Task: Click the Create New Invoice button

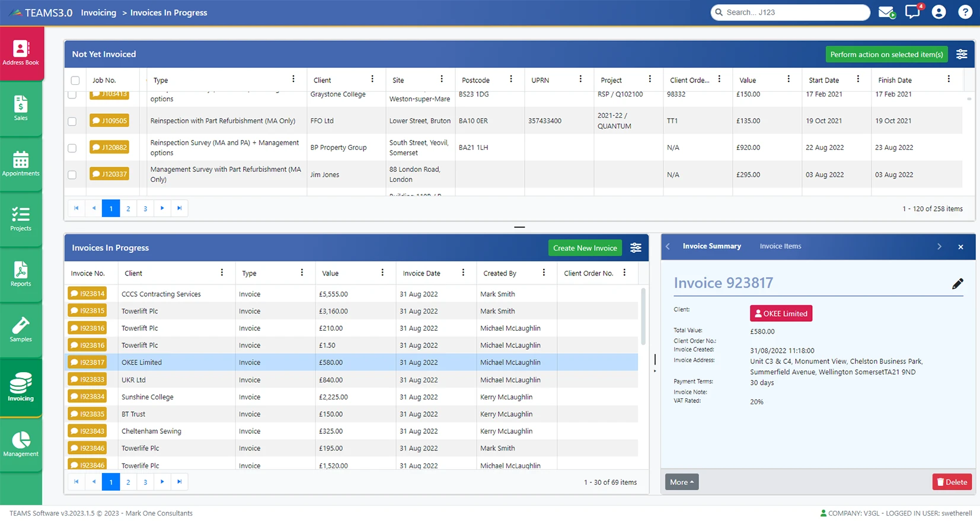Action: (585, 248)
